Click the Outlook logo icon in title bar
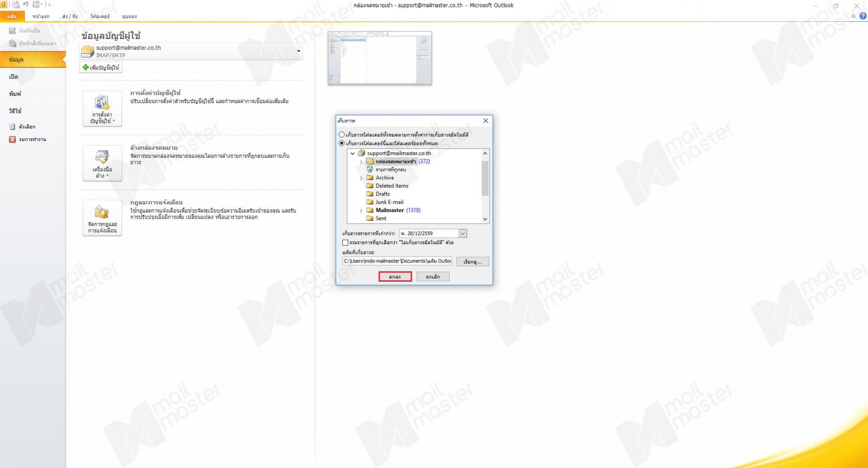Screen dimensions: 868x468 pos(4,4)
